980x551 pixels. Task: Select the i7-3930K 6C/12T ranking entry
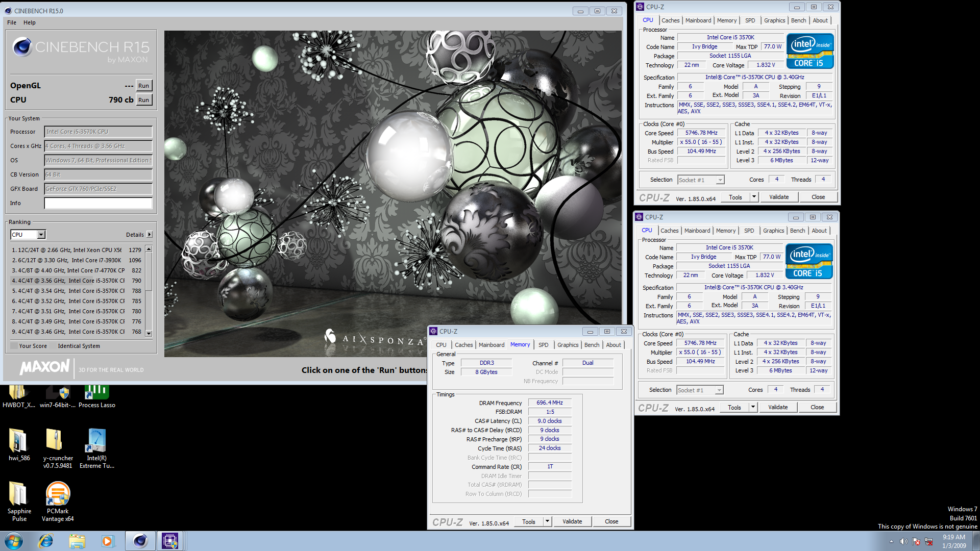77,260
